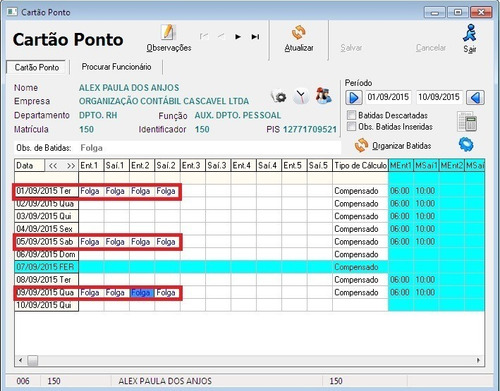This screenshot has width=500, height=391.
Task: Click the blue gear icon near Organizar Batidas
Action: pos(466,145)
